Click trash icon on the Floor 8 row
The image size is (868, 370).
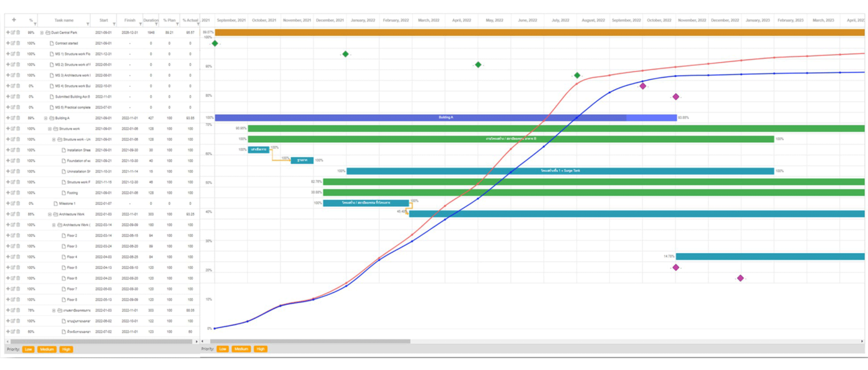click(x=18, y=300)
